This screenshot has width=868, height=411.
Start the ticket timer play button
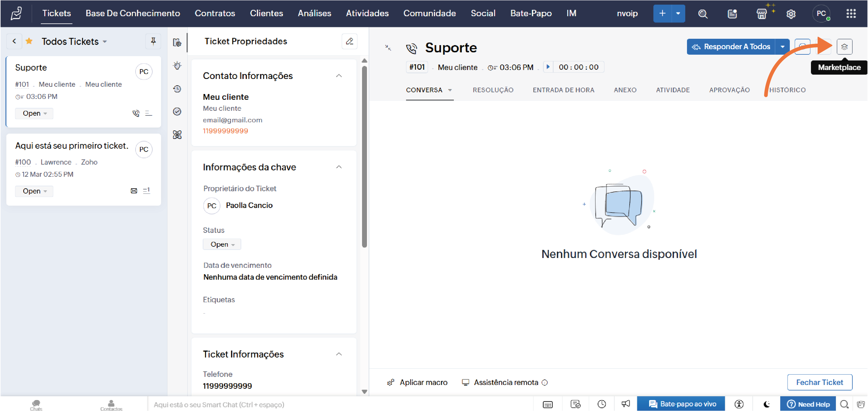pos(548,67)
